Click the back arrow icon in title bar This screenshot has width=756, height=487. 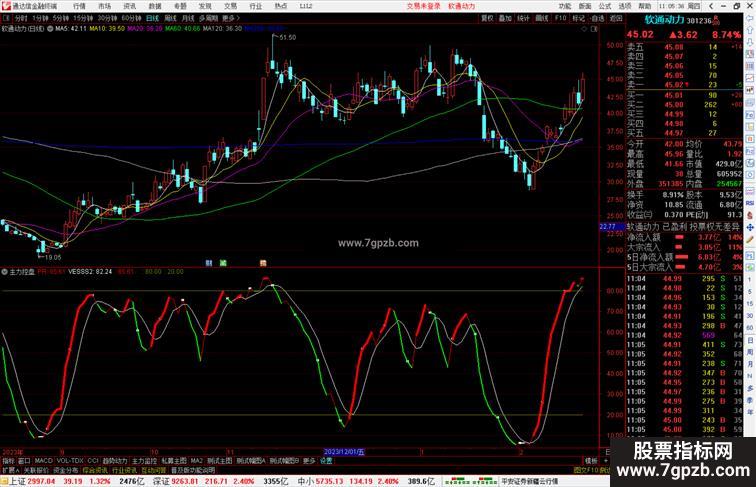point(711,6)
